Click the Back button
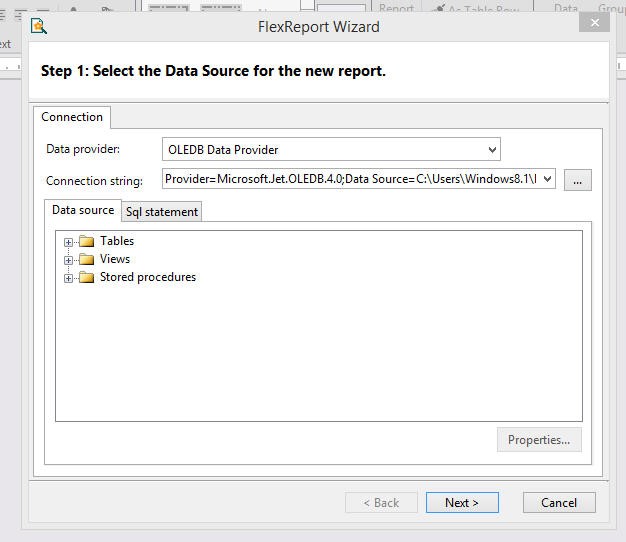Image resolution: width=626 pixels, height=542 pixels. coord(381,502)
